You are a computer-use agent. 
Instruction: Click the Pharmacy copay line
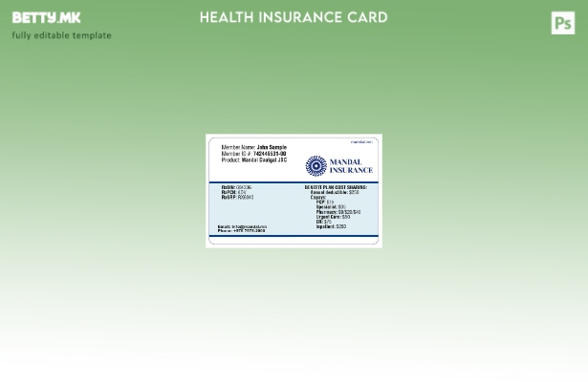pyautogui.click(x=338, y=212)
